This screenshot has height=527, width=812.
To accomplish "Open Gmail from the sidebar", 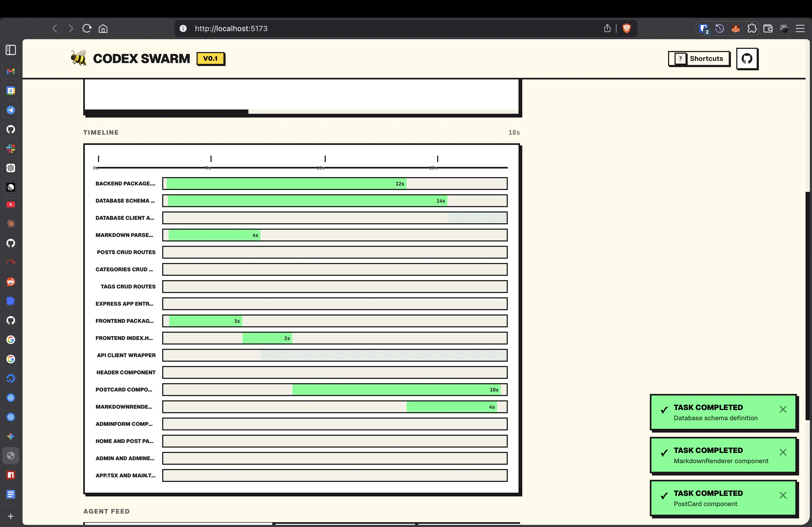I will (x=10, y=71).
